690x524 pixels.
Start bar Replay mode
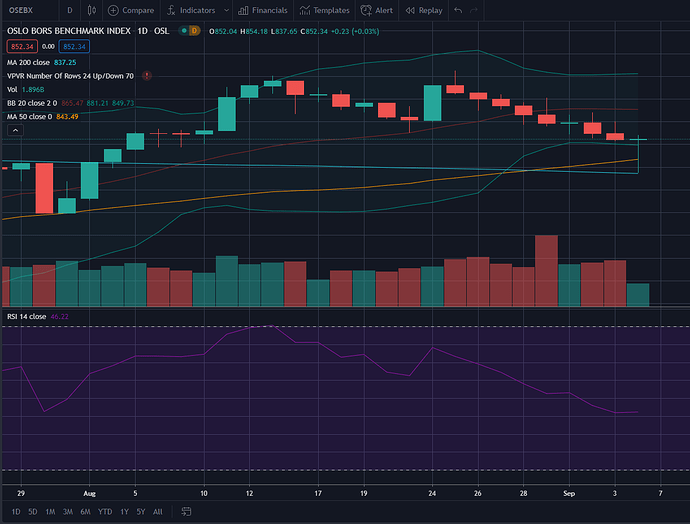(x=424, y=10)
